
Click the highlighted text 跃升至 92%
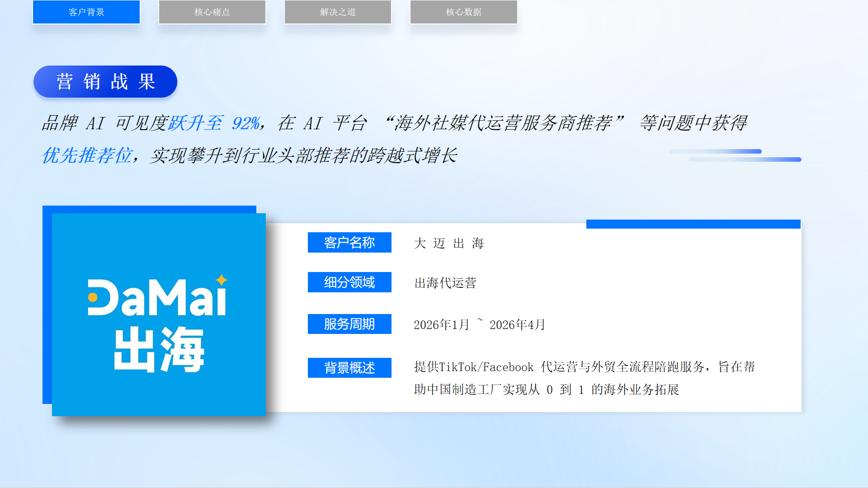coord(214,123)
